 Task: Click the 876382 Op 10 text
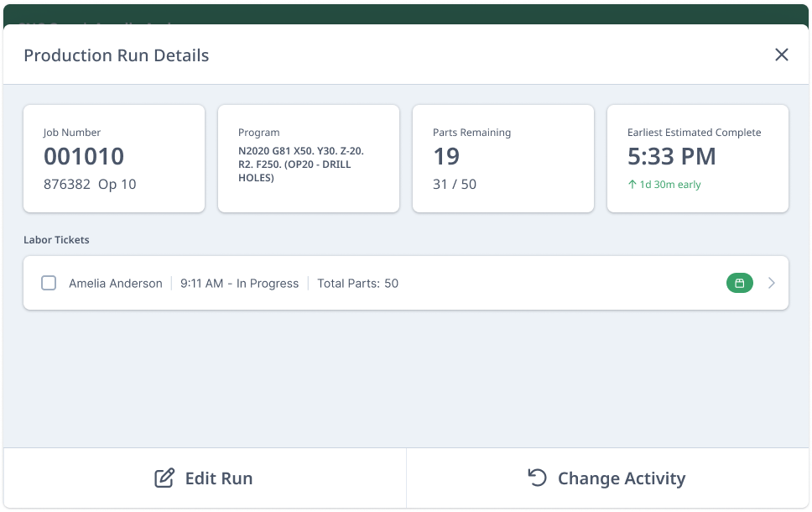pyautogui.click(x=90, y=185)
